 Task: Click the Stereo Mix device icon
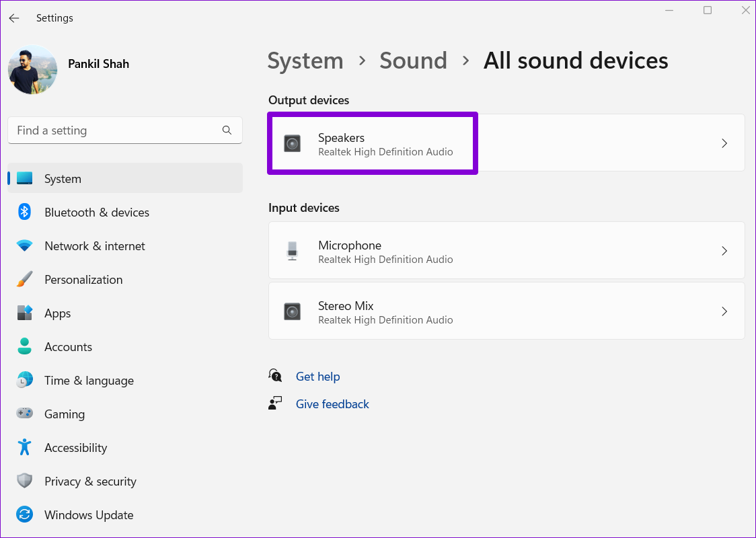pyautogui.click(x=292, y=311)
